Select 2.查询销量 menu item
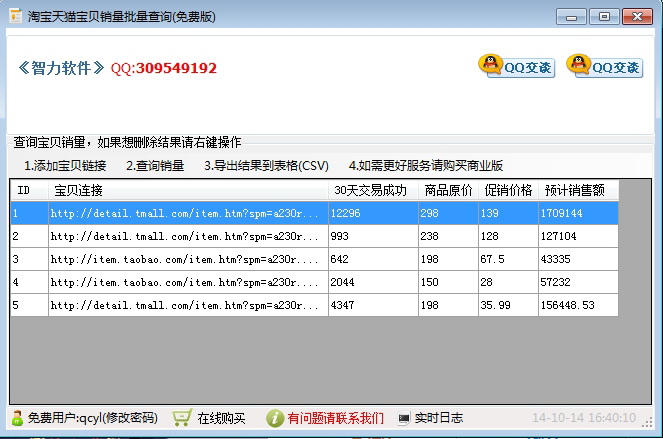The image size is (663, 439). [155, 165]
